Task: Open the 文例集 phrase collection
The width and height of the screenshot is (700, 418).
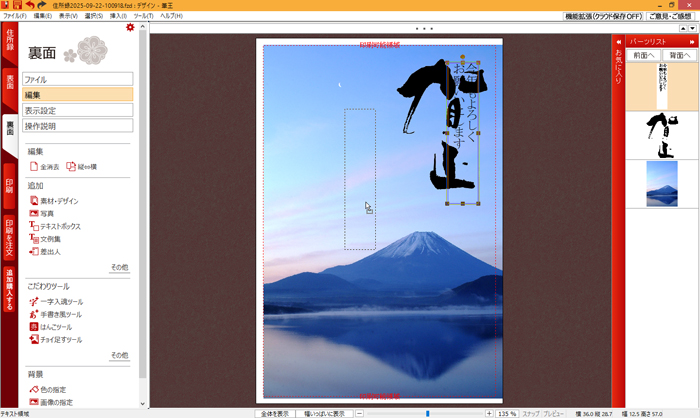Action: coord(34,239)
